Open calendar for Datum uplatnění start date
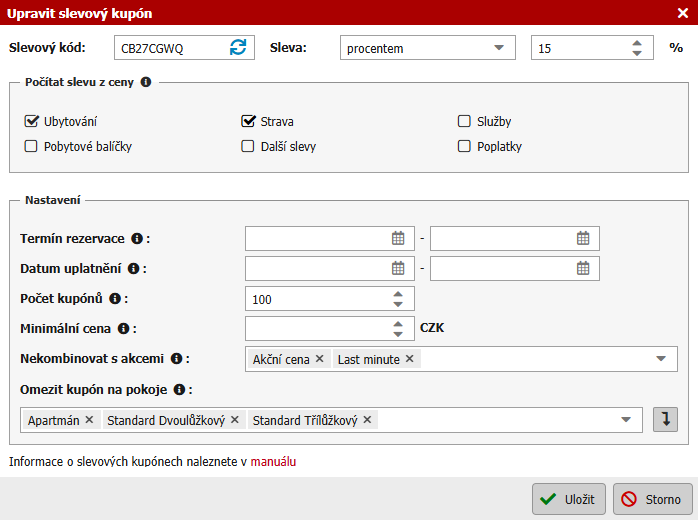 tap(398, 268)
